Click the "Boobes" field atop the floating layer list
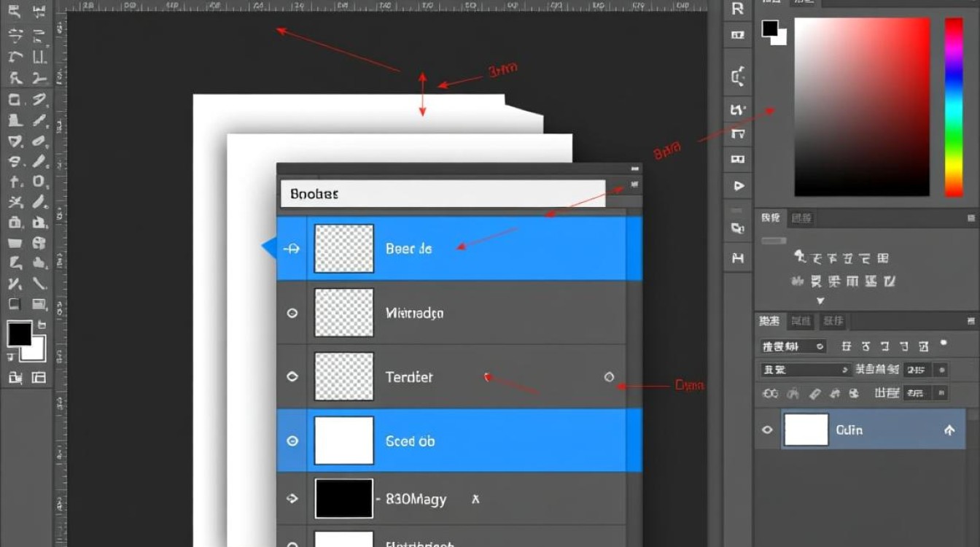 pyautogui.click(x=443, y=194)
